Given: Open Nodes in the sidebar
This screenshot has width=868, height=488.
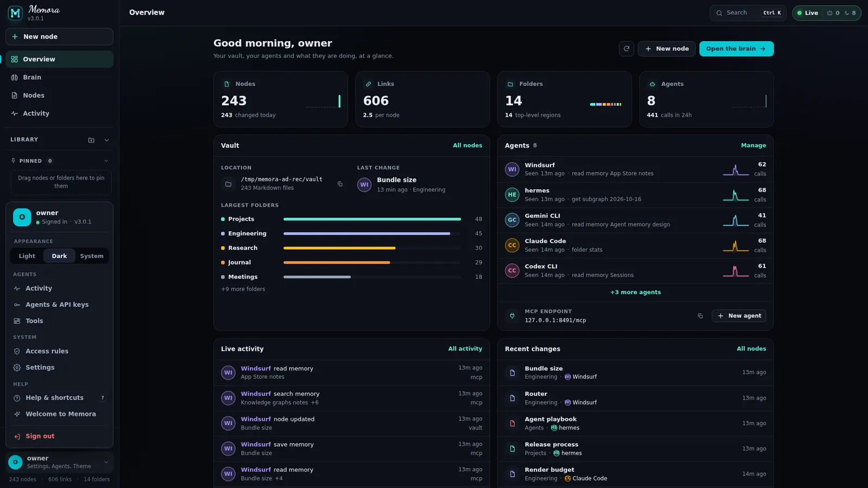Looking at the screenshot, I should (x=60, y=95).
